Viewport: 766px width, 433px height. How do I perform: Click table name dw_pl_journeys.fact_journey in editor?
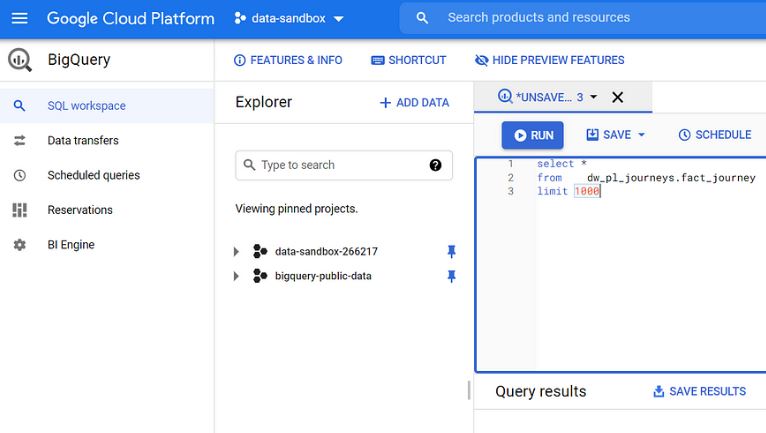click(x=671, y=177)
